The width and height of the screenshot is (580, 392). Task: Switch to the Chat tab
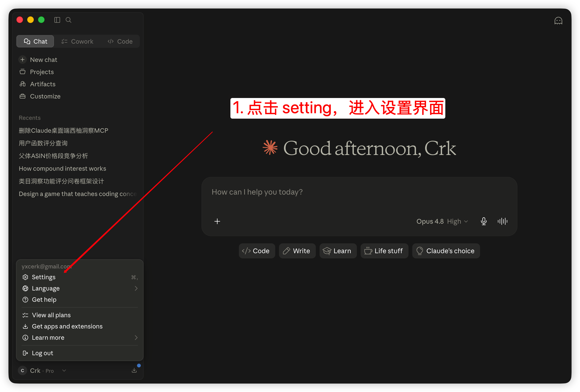click(x=35, y=41)
